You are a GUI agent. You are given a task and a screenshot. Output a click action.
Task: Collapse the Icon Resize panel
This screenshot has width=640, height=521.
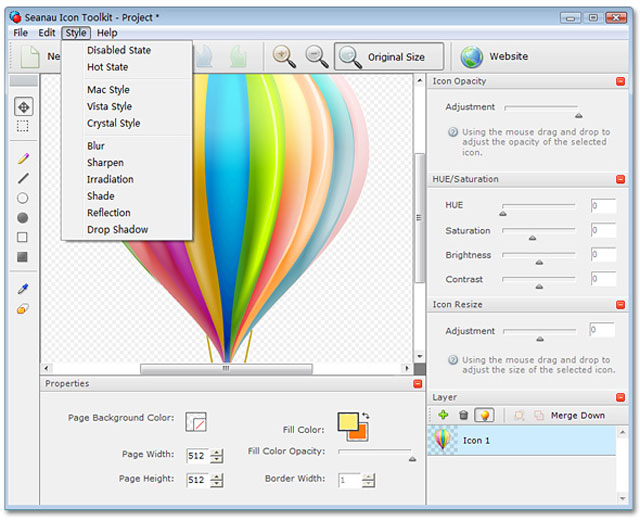tap(620, 305)
